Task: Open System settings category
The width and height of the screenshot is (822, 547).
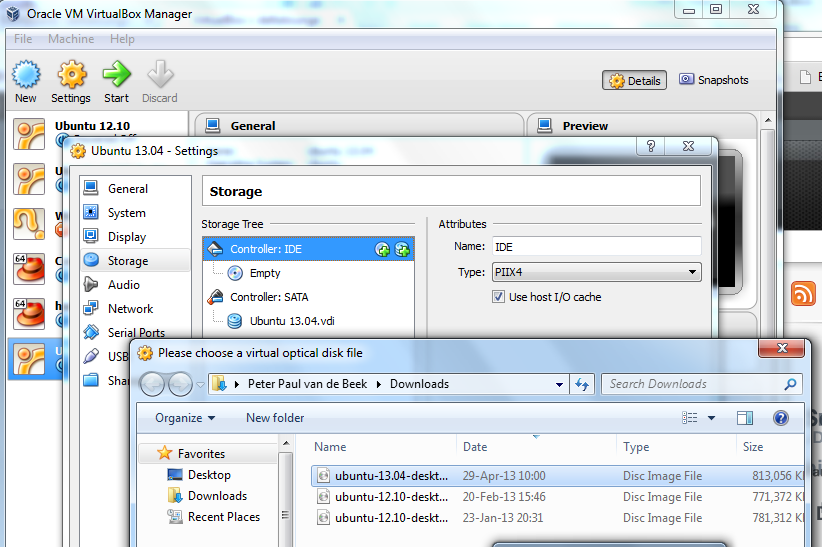Action: pos(135,213)
